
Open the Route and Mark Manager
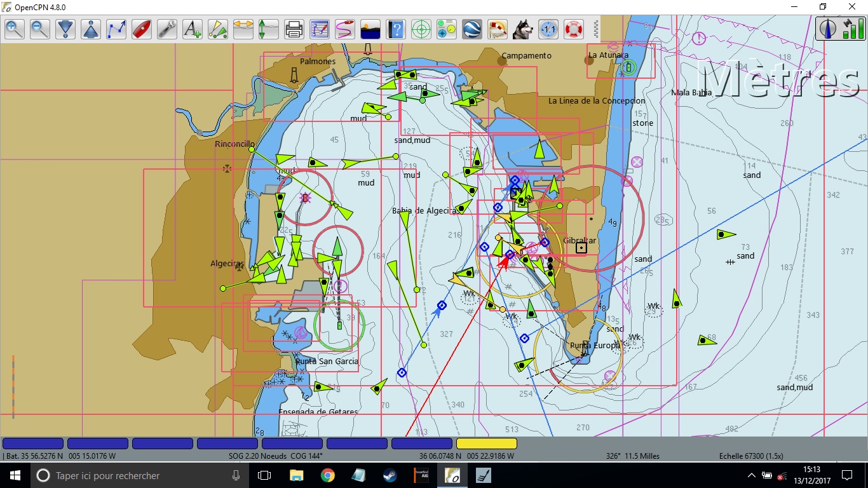click(319, 29)
